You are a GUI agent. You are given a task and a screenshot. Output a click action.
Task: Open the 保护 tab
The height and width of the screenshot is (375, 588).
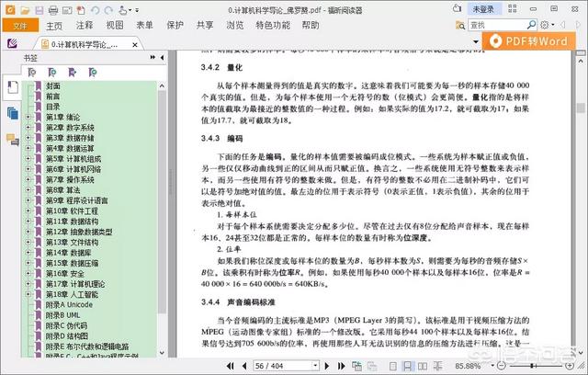[x=175, y=25]
